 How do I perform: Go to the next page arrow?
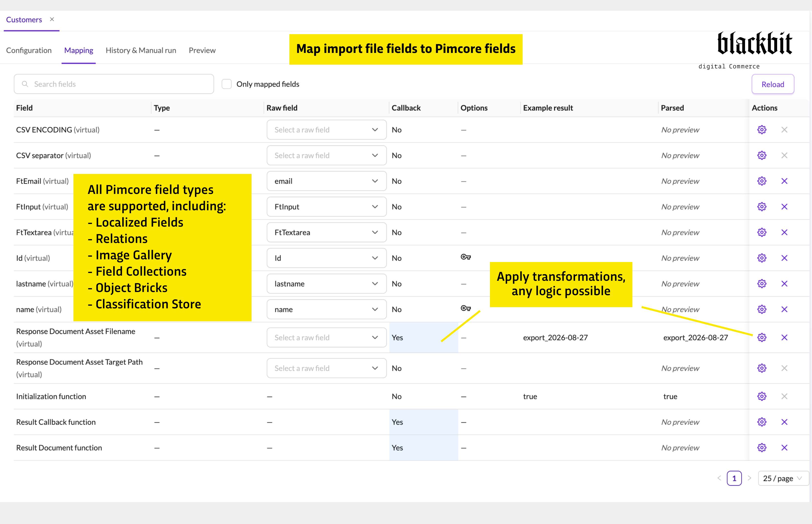tap(749, 478)
